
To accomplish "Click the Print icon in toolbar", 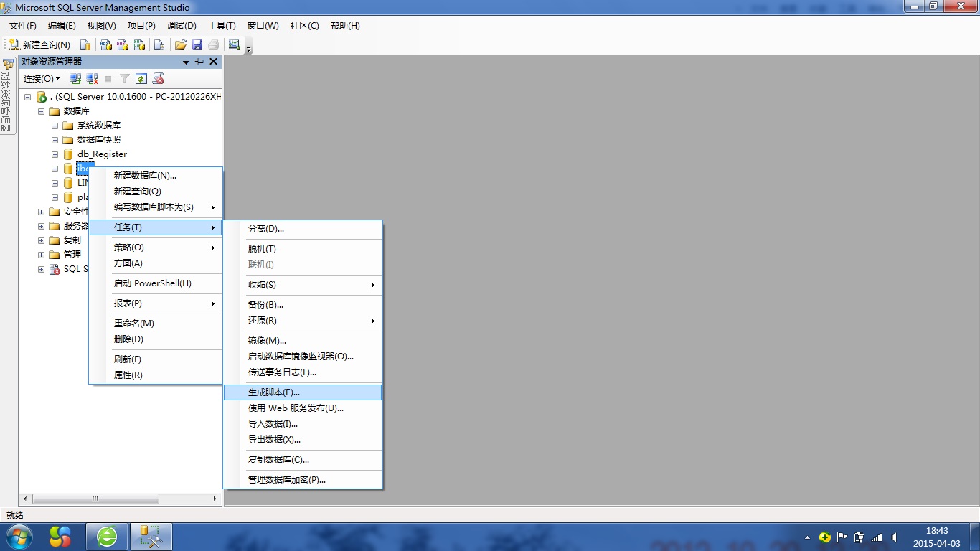I will pos(214,44).
